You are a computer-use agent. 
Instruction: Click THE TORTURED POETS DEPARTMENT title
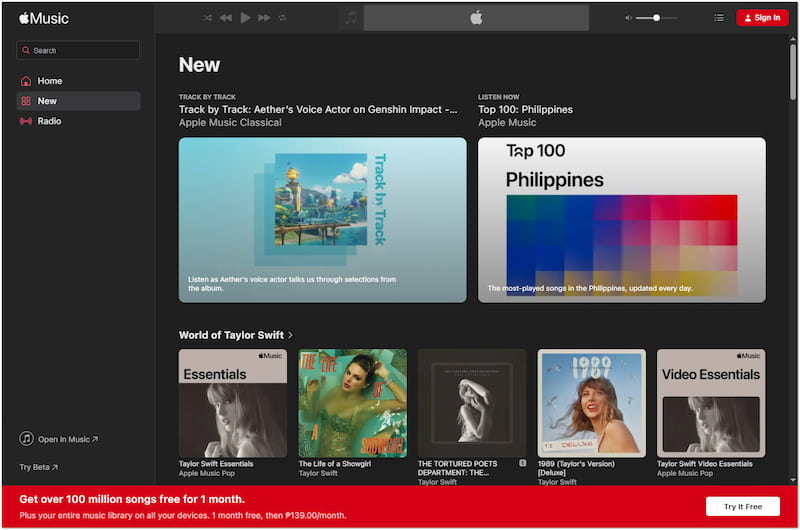coord(457,468)
